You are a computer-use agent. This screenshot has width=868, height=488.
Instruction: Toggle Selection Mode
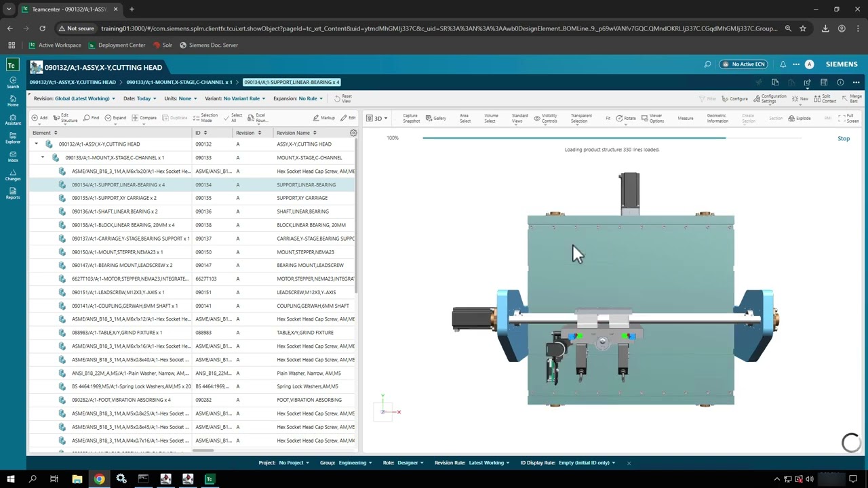pyautogui.click(x=205, y=118)
